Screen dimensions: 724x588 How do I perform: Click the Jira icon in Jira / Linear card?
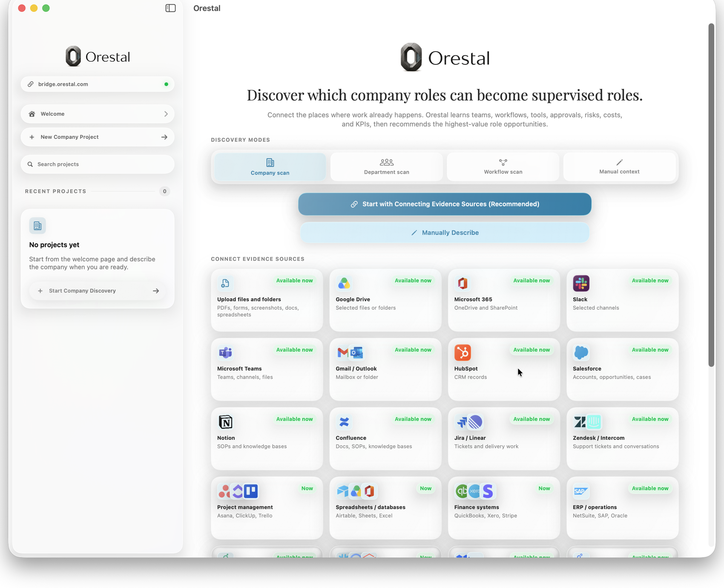[x=461, y=422]
